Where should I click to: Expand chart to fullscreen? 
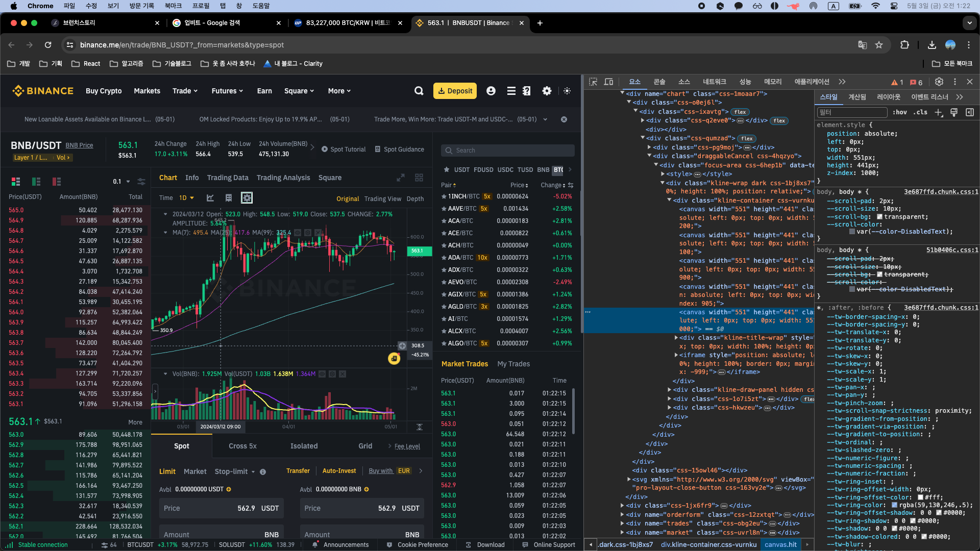[x=401, y=178]
